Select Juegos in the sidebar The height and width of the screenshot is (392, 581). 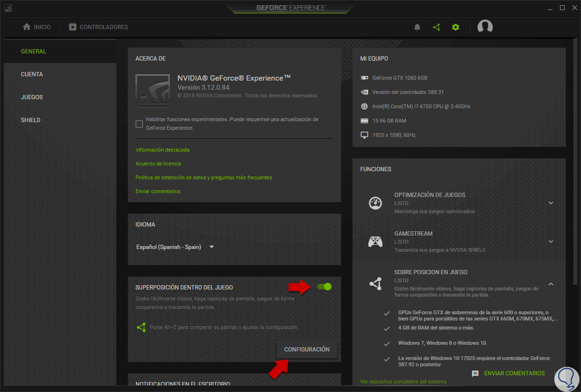[32, 97]
